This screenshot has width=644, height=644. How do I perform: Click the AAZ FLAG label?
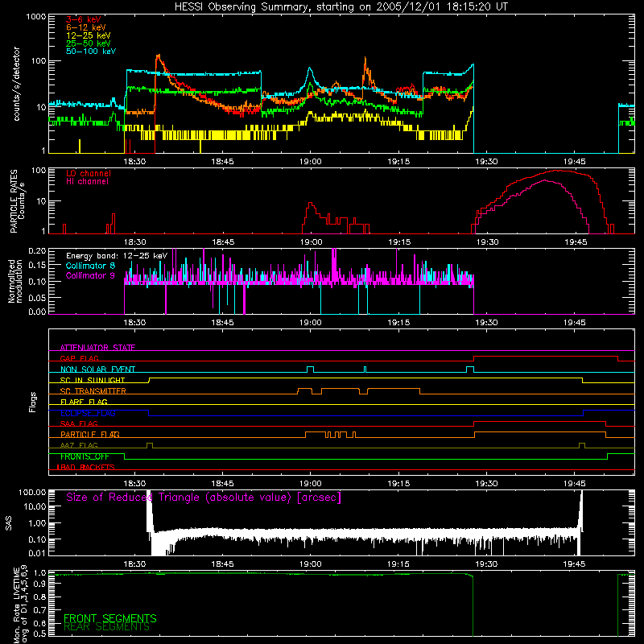79,445
